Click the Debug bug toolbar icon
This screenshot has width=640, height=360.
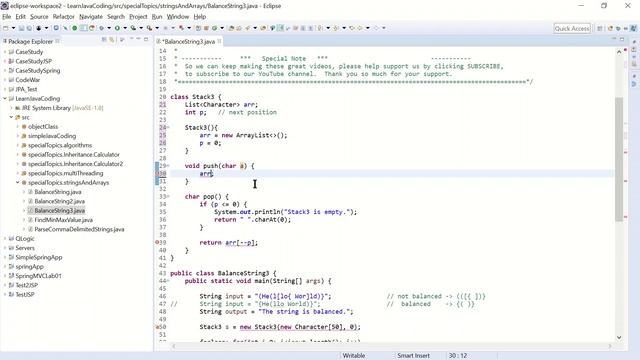[x=102, y=28]
